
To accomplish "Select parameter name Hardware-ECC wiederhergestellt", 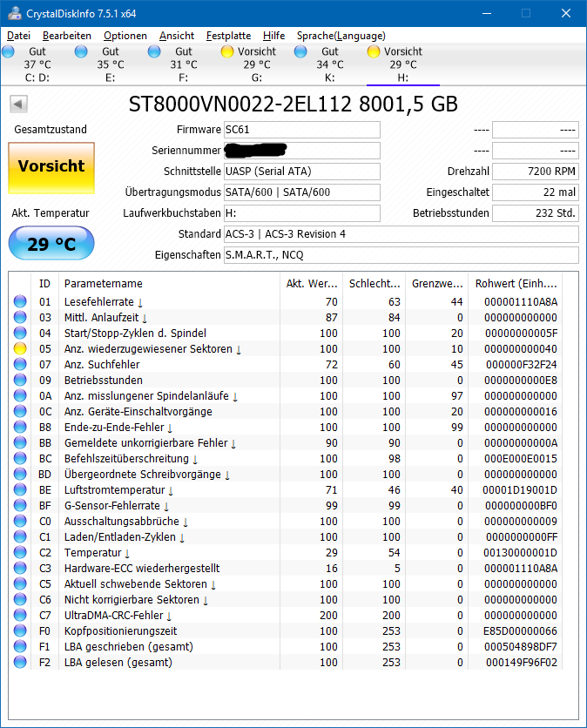I will tap(142, 569).
